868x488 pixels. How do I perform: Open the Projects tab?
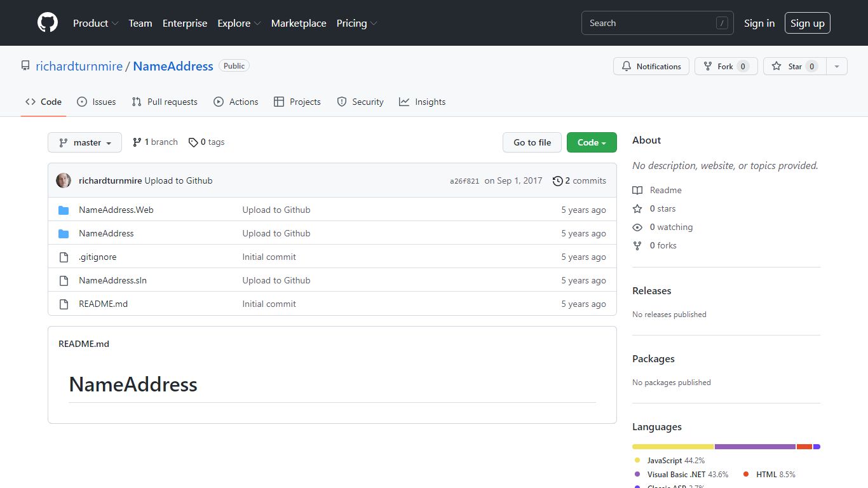click(x=297, y=102)
